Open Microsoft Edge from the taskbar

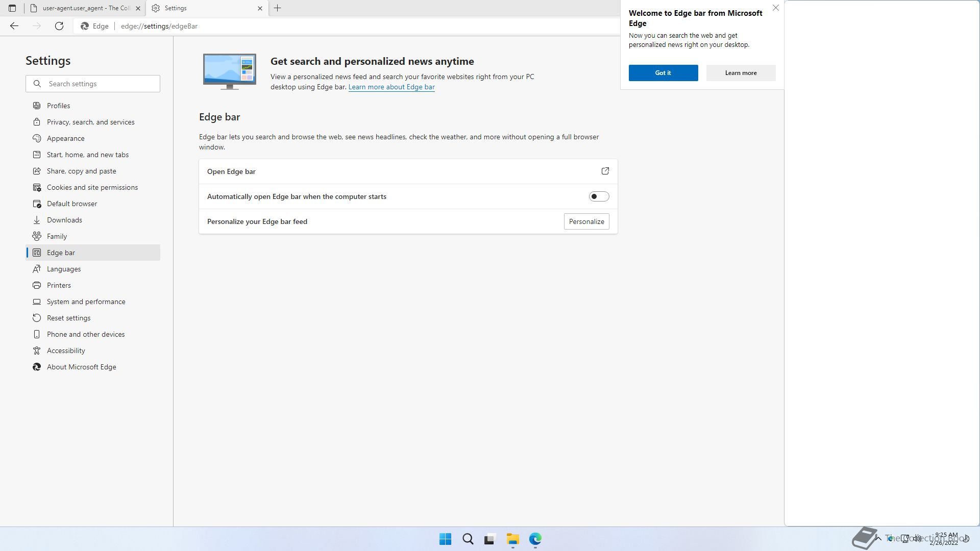point(535,539)
